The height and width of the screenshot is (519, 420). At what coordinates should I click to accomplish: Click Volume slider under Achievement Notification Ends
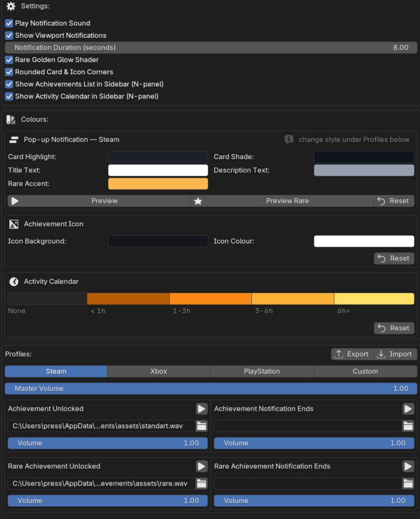(314, 443)
